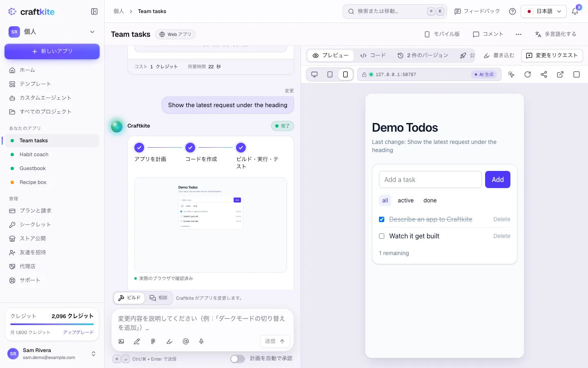Filter todos by active
Image resolution: width=588 pixels, height=368 pixels.
point(406,200)
